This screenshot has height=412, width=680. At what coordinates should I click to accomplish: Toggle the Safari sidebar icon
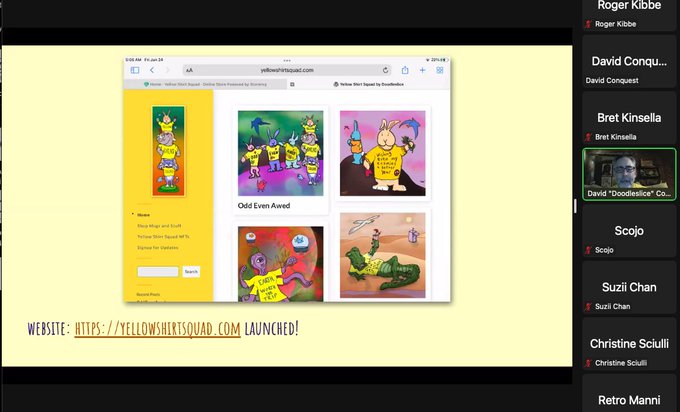pos(135,70)
